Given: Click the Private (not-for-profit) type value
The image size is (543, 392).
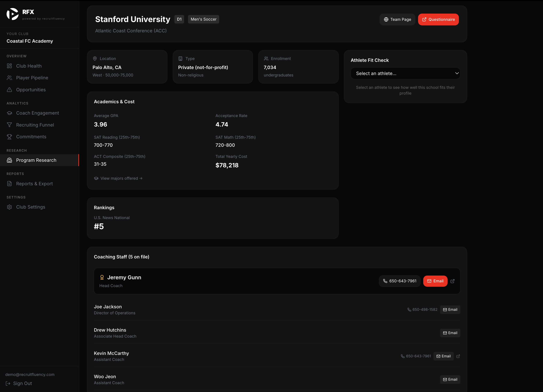Looking at the screenshot, I should pyautogui.click(x=203, y=67).
